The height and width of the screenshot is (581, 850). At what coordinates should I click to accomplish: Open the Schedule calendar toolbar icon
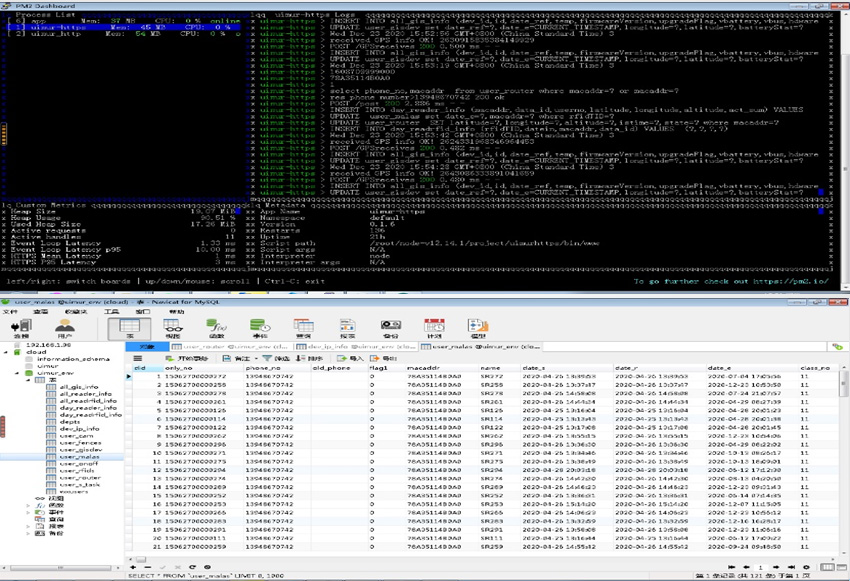[x=434, y=328]
